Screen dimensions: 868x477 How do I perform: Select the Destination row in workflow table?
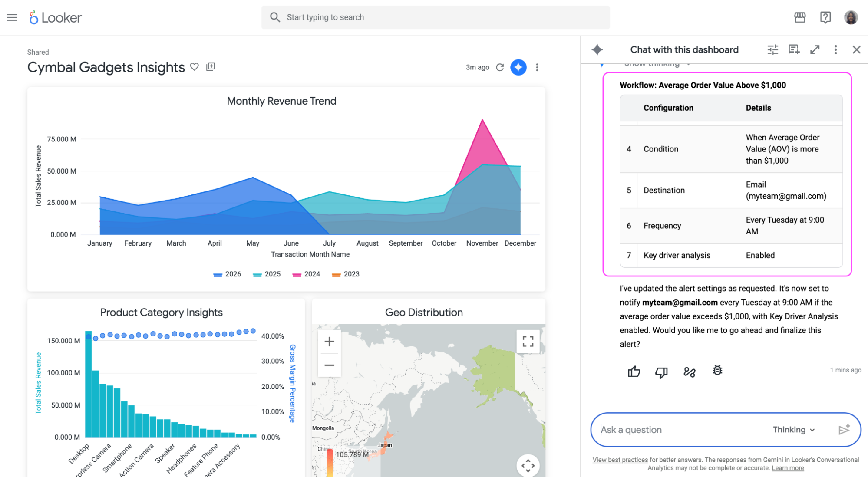(x=731, y=191)
